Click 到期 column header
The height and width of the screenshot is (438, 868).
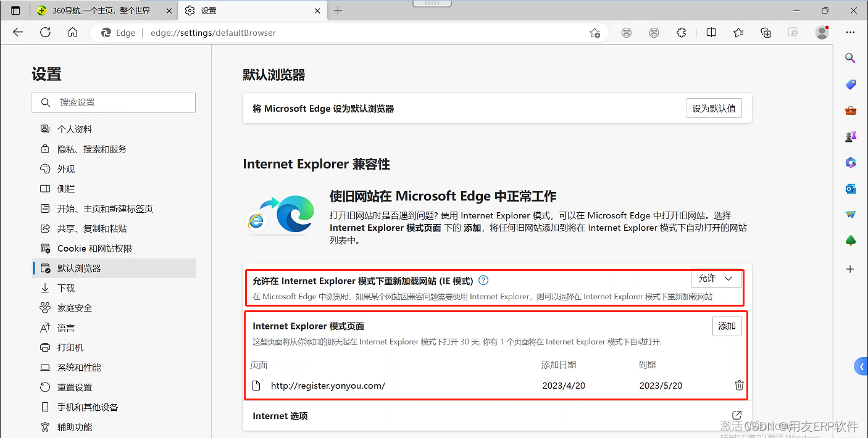pyautogui.click(x=647, y=365)
